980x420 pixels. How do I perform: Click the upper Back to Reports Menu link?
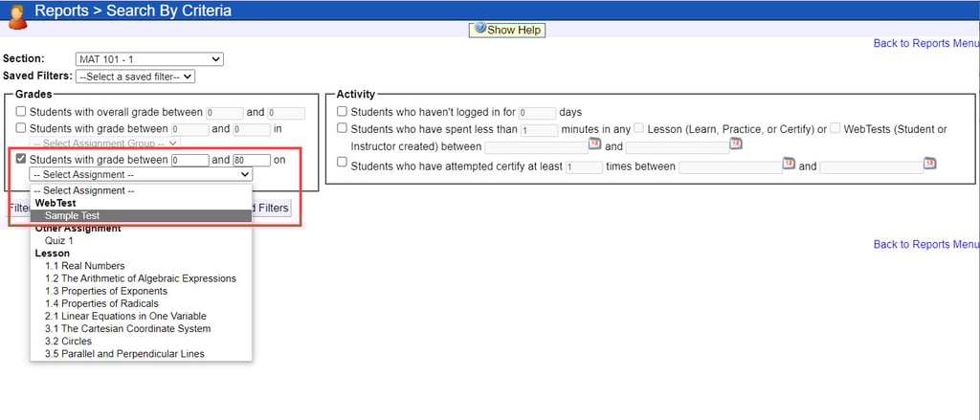pos(925,44)
